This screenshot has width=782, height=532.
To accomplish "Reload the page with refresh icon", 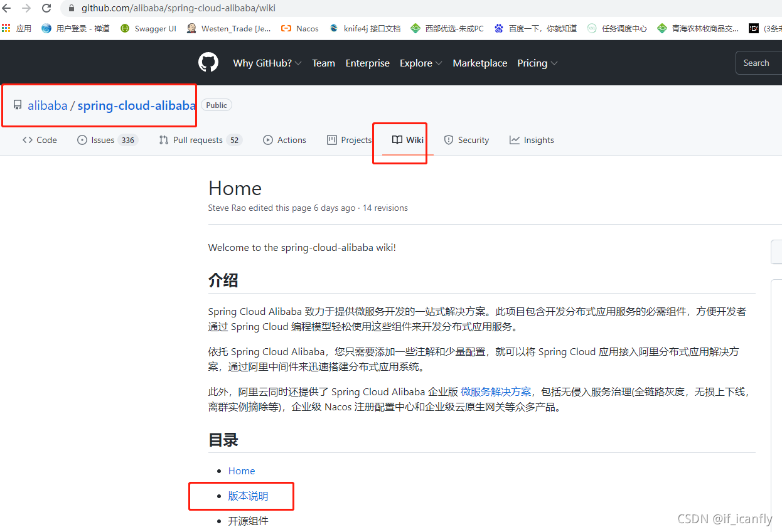I will [x=46, y=8].
